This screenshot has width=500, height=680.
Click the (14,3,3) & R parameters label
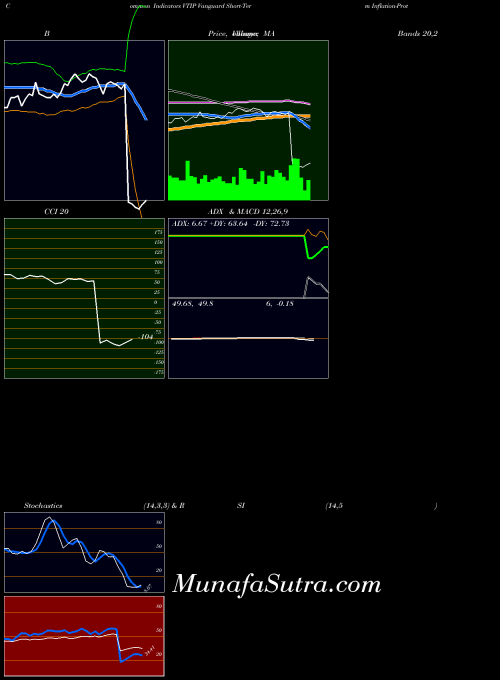point(164,506)
